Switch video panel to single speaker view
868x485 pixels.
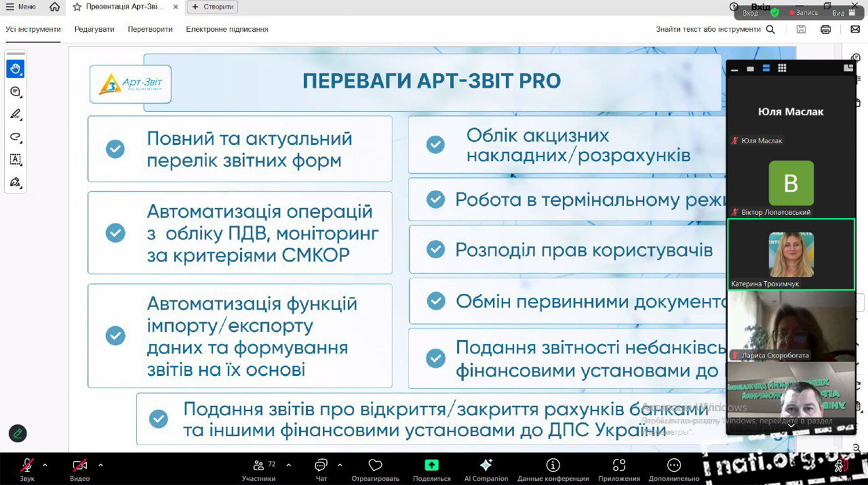pos(750,69)
